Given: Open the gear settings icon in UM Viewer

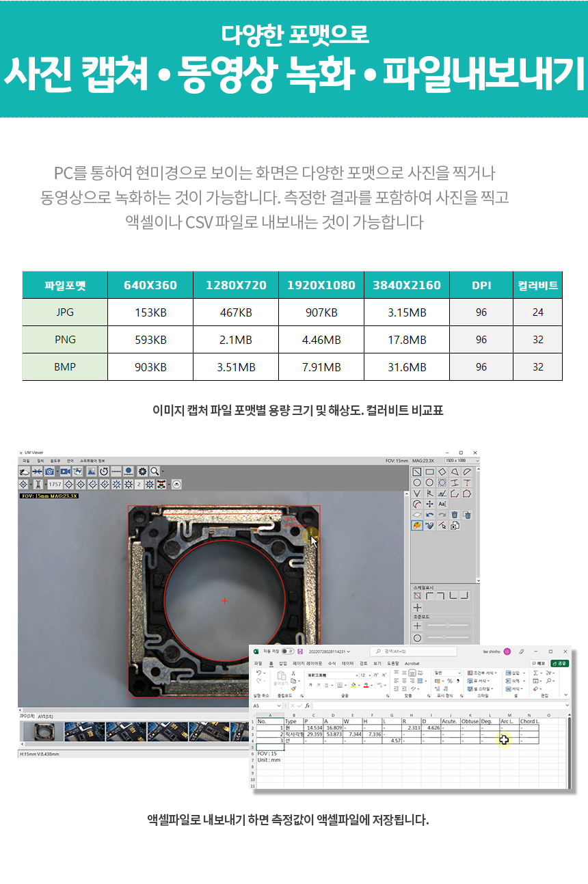Looking at the screenshot, I should pos(142,472).
